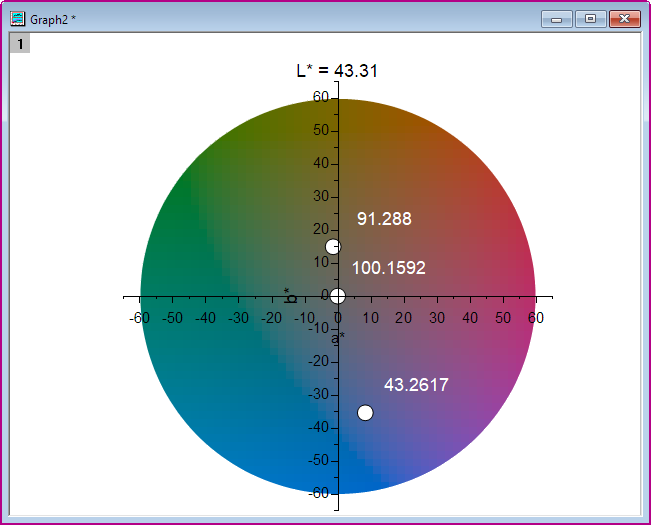The height and width of the screenshot is (525, 651).
Task: Click the 20 tick label on horizontal axis
Action: pos(404,318)
